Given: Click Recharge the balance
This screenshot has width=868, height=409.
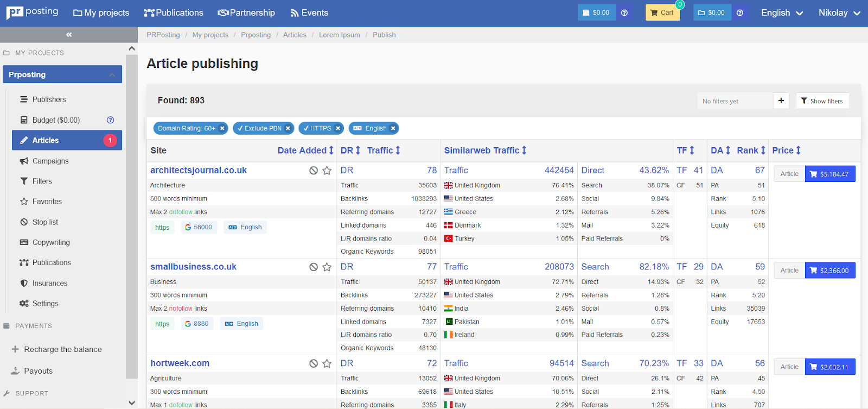Looking at the screenshot, I should 62,349.
